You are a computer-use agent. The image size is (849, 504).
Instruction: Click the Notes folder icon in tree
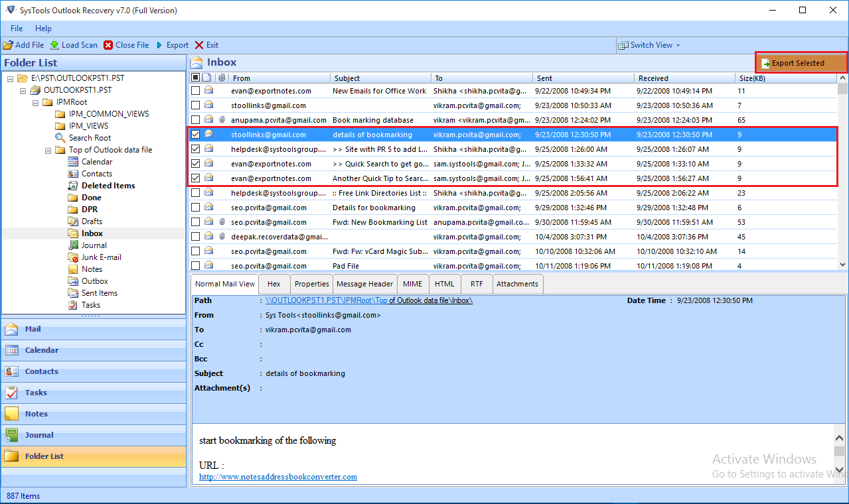click(x=73, y=269)
